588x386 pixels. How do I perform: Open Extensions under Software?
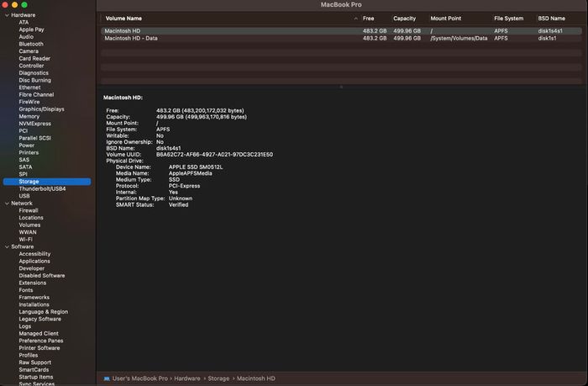32,283
